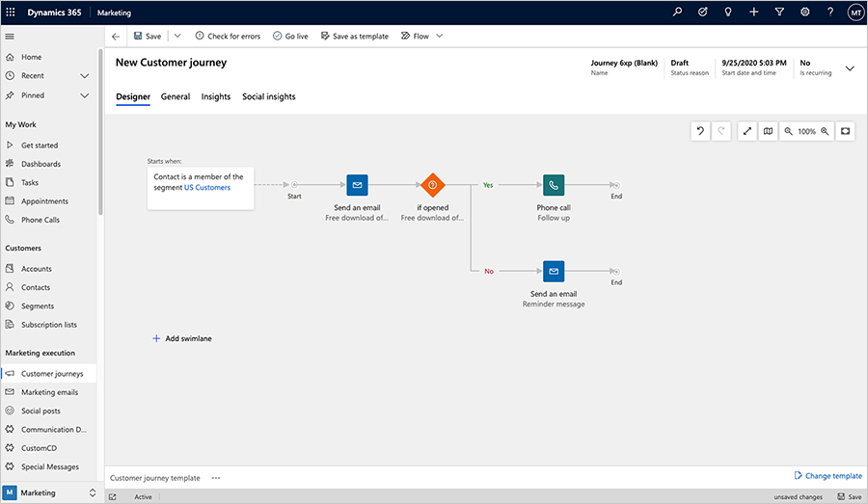Click the fit to screen icon

[x=846, y=131]
